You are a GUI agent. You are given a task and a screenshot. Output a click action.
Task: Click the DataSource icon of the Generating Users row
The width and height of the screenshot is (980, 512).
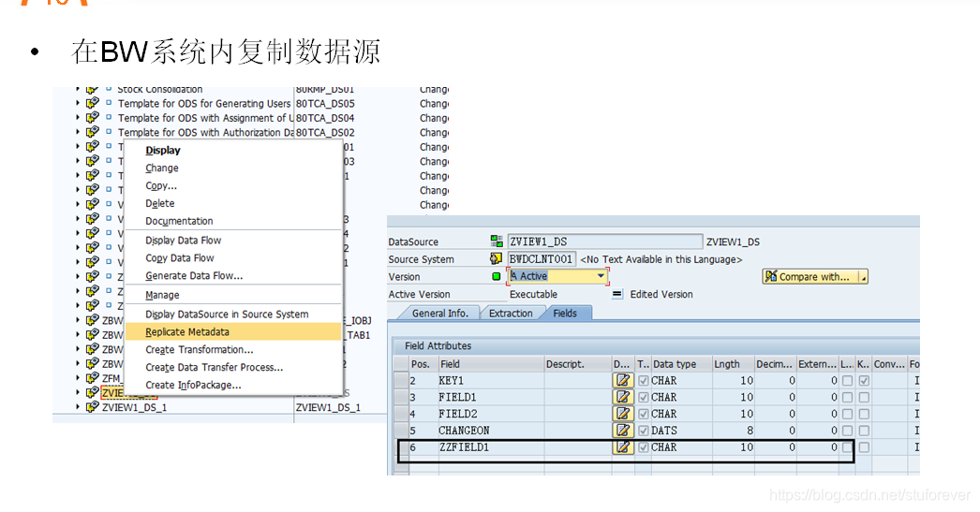pos(93,103)
